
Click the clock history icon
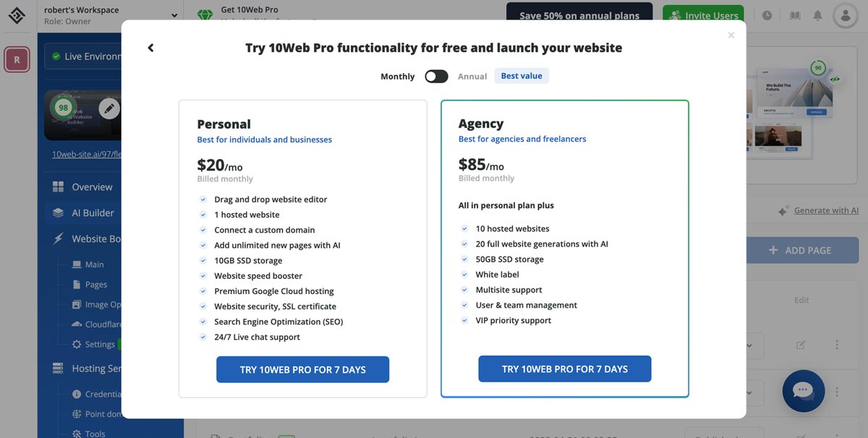pyautogui.click(x=767, y=15)
